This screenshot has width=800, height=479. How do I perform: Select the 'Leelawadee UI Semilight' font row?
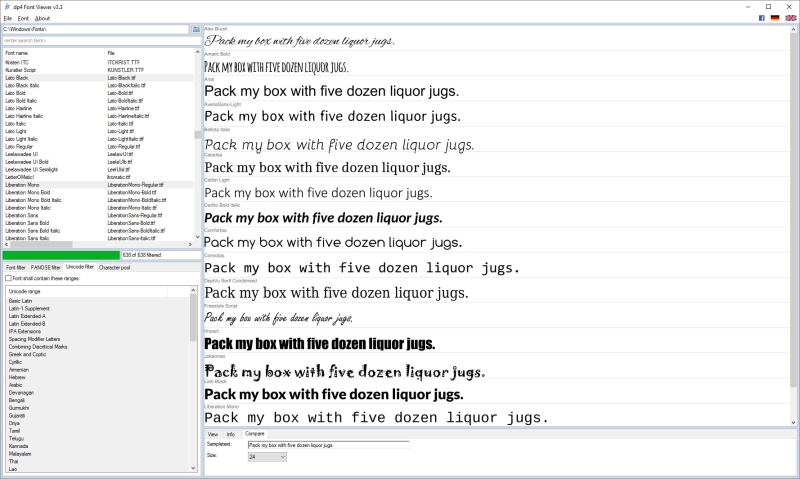pyautogui.click(x=98, y=169)
